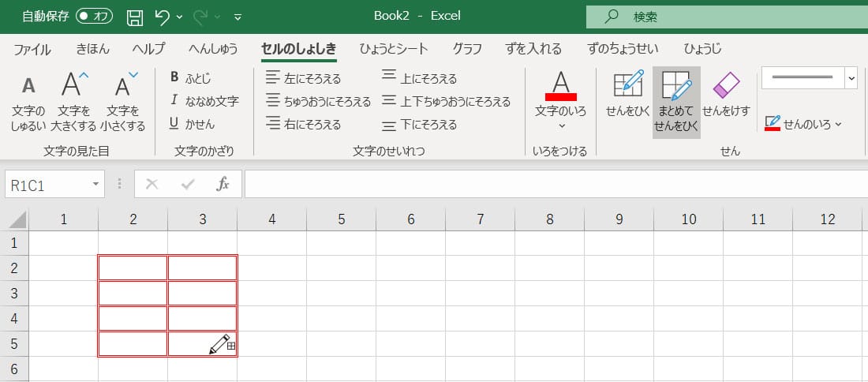Image resolution: width=868 pixels, height=382 pixels.
Task: Open the ファイル tab
Action: [32, 49]
